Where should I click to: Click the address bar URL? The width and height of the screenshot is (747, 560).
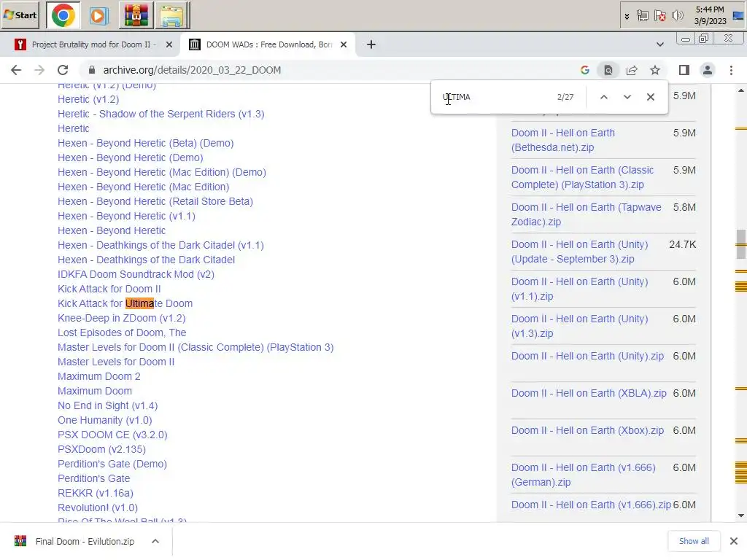pyautogui.click(x=192, y=70)
